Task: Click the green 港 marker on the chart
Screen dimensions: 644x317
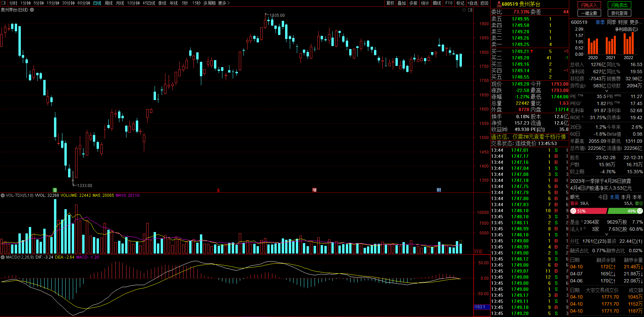Action: click(x=55, y=190)
